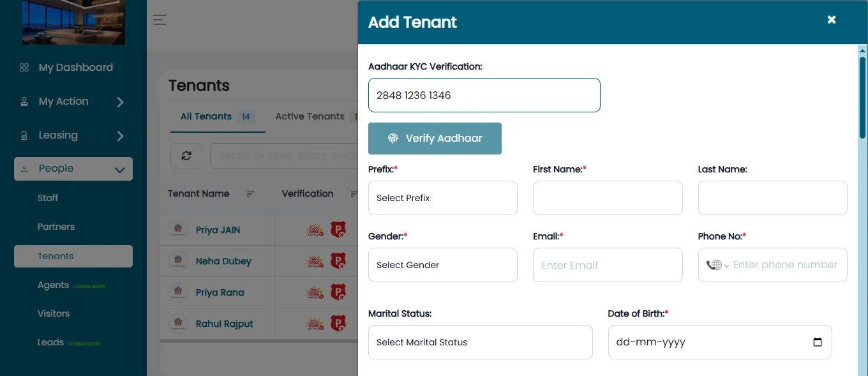Click the red P badge in Neha Dubey's row
Screen dimensions: 868x376
click(338, 261)
